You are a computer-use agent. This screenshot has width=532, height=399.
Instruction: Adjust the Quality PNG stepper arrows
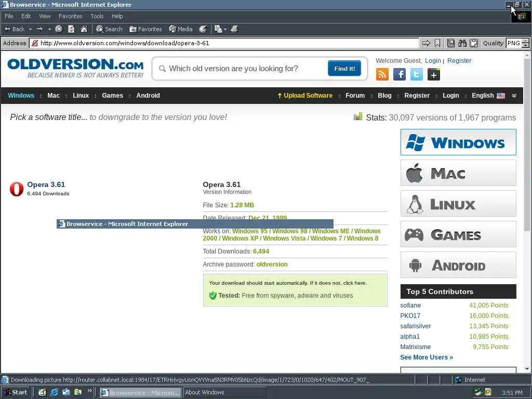pos(525,43)
